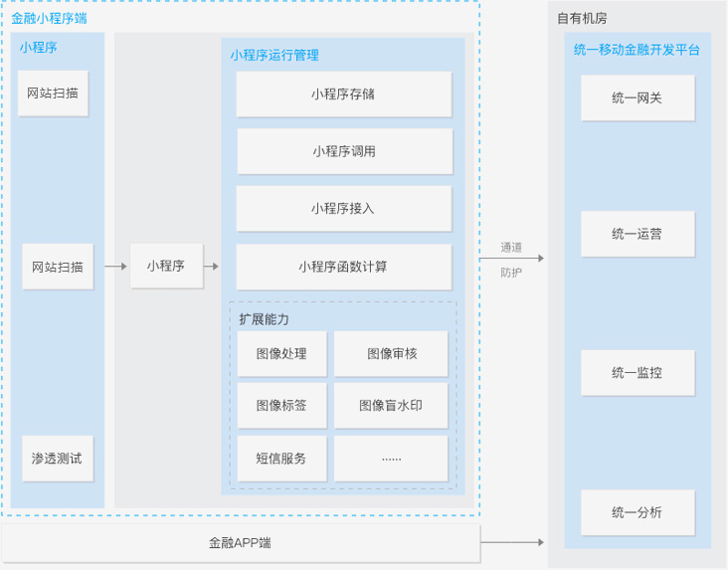This screenshot has width=728, height=570.
Task: Select the 统一移动金融开发平台 title
Action: coord(637,49)
